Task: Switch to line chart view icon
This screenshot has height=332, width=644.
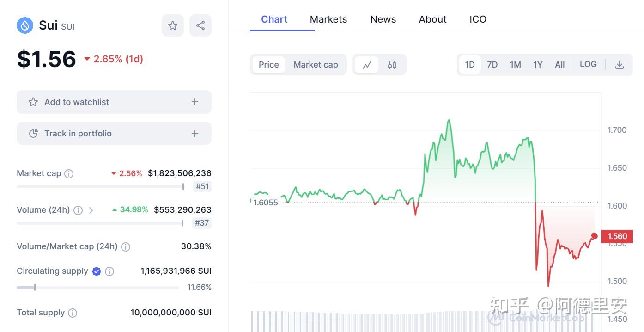Action: pos(367,65)
